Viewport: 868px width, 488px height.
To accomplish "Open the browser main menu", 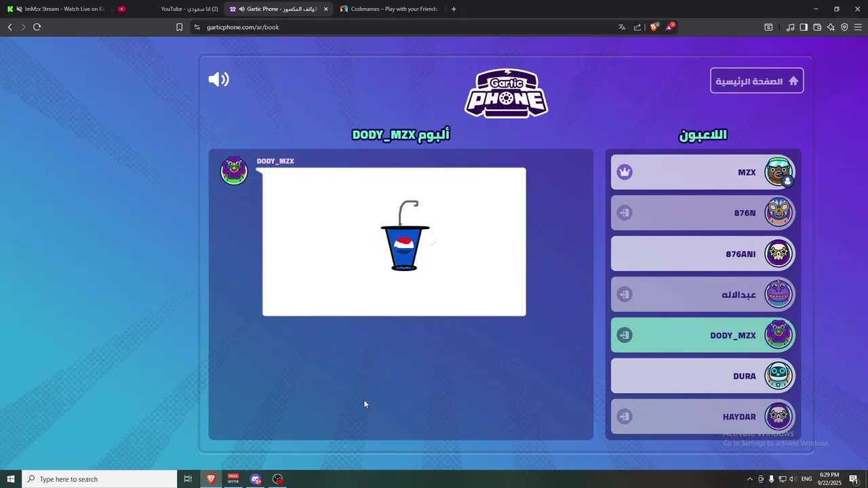I will [858, 27].
